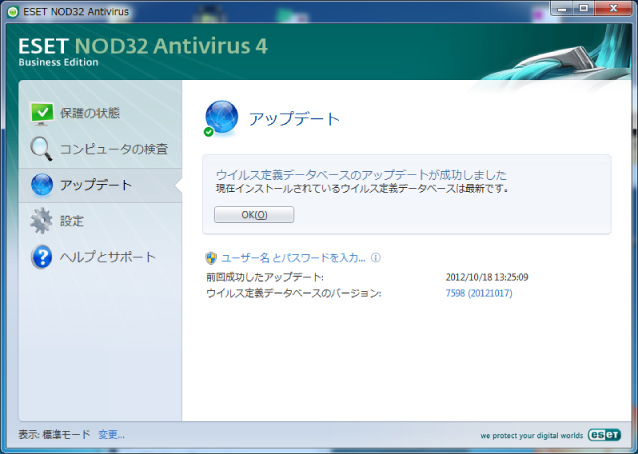Open 保護の状態 section
638x454 pixels.
[90, 113]
